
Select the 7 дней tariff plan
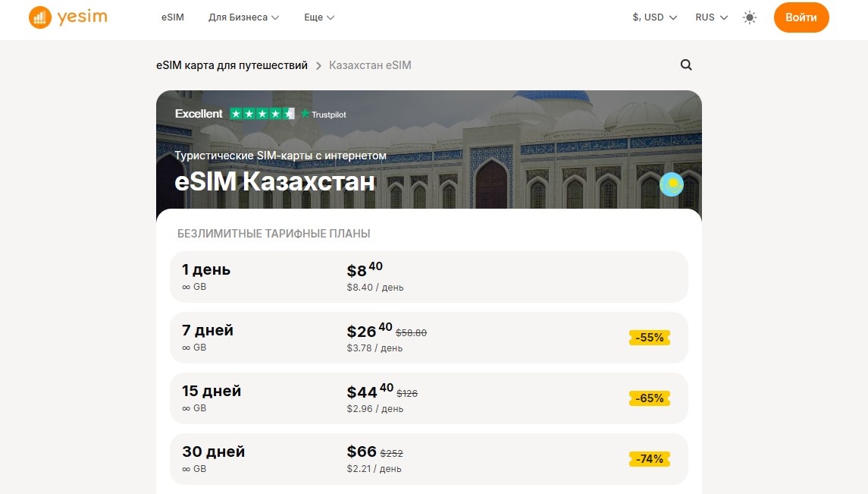[x=428, y=337]
